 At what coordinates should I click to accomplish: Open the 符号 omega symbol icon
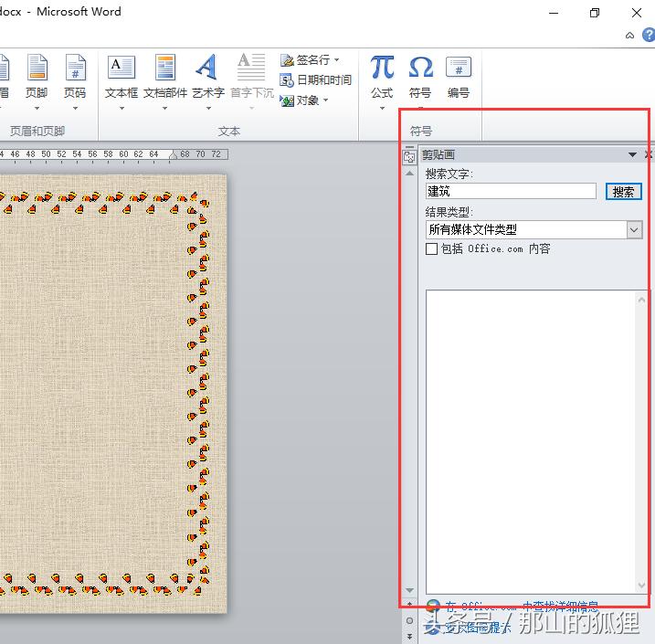click(420, 77)
